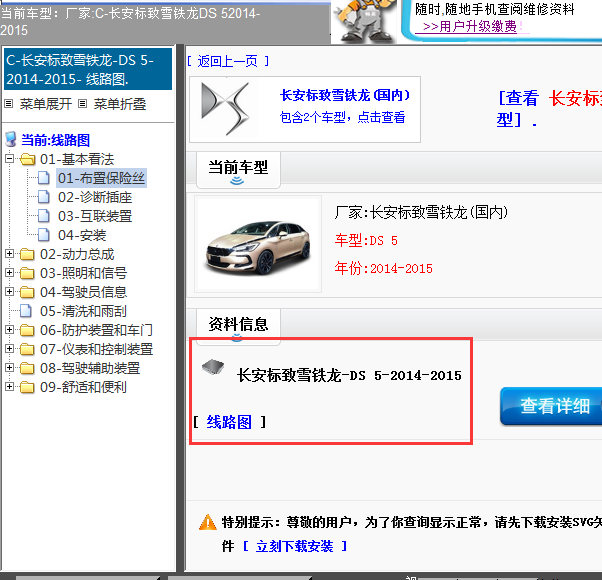Expand the 02-动力总成 folder
Screen dimensions: 602x580
click(10, 254)
